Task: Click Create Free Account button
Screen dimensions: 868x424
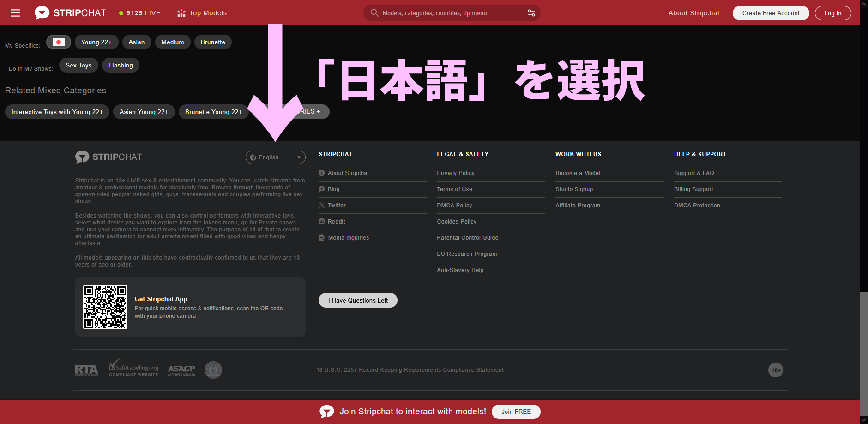Action: (771, 13)
